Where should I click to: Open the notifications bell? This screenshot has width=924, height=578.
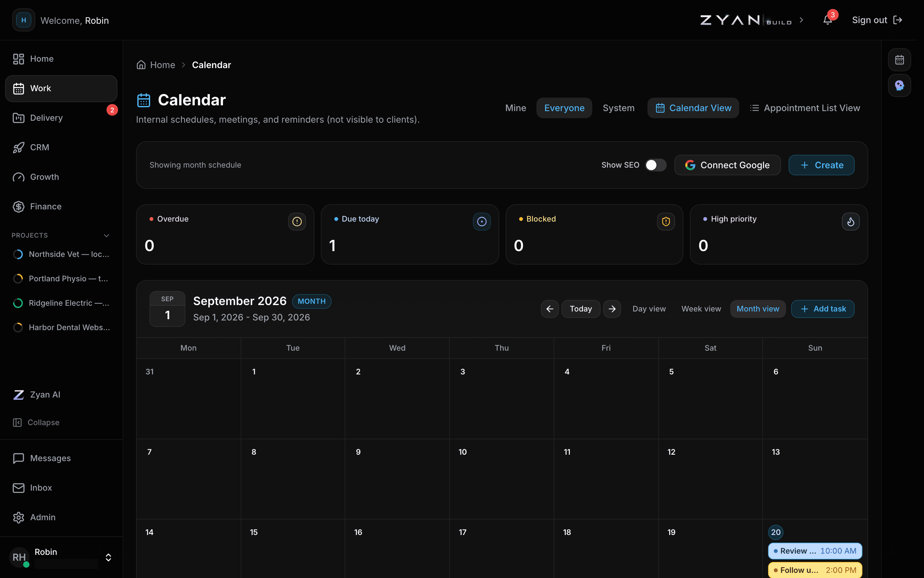(x=827, y=20)
